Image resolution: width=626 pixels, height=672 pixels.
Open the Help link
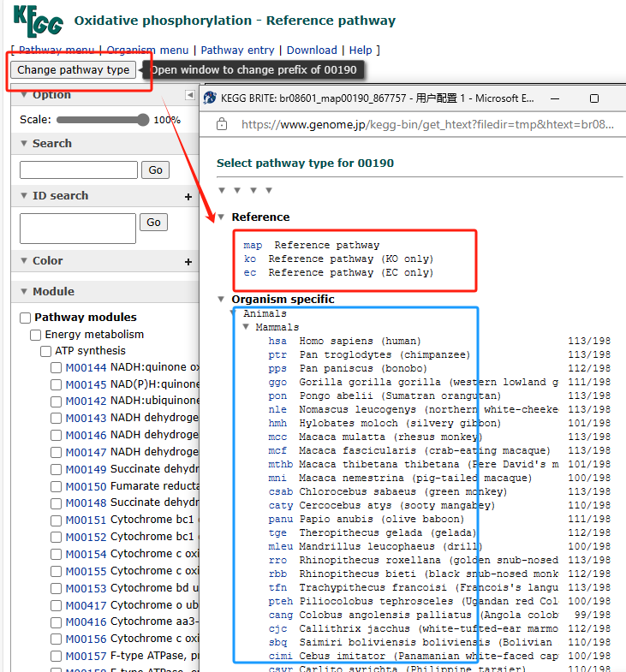pyautogui.click(x=361, y=51)
